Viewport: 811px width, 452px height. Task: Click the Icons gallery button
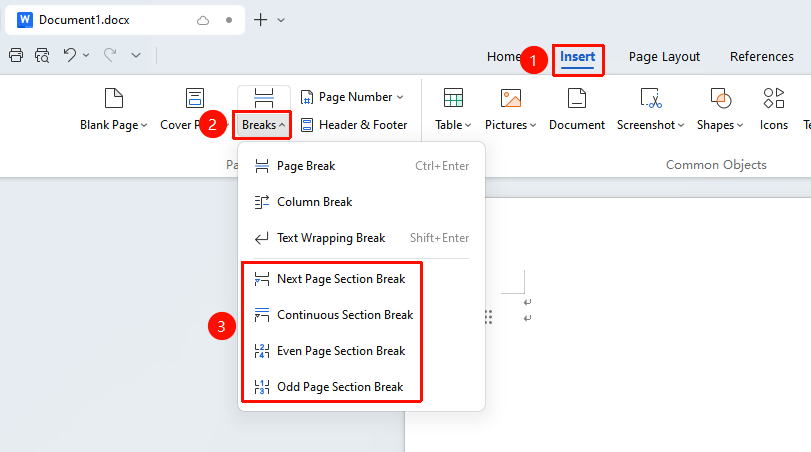[x=774, y=109]
